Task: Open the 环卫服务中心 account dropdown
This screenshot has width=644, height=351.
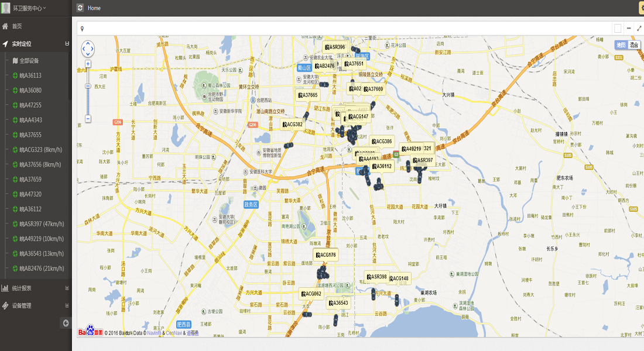Action: point(29,8)
